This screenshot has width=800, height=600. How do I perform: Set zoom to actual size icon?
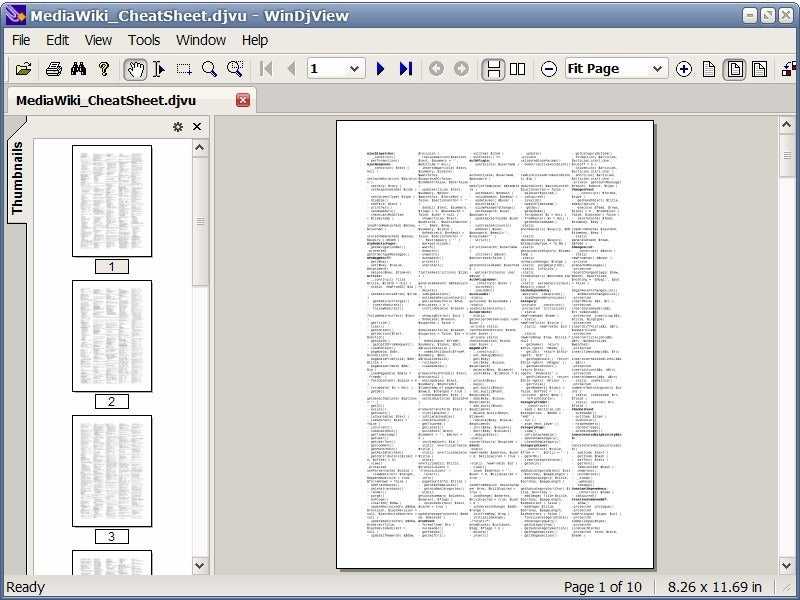click(709, 69)
